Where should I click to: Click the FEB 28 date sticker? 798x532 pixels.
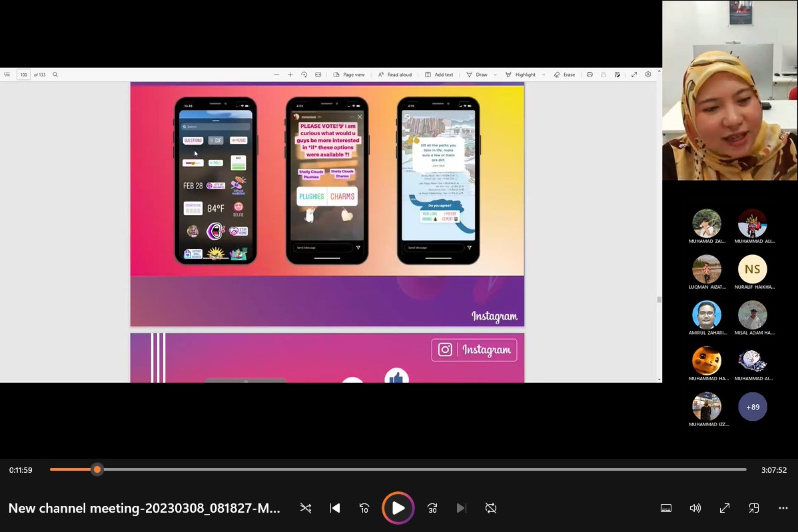click(193, 186)
